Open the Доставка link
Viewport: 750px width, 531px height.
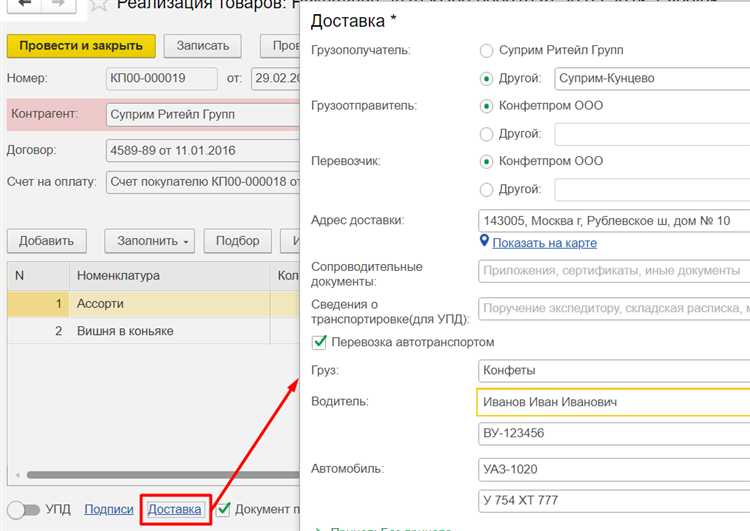(174, 509)
